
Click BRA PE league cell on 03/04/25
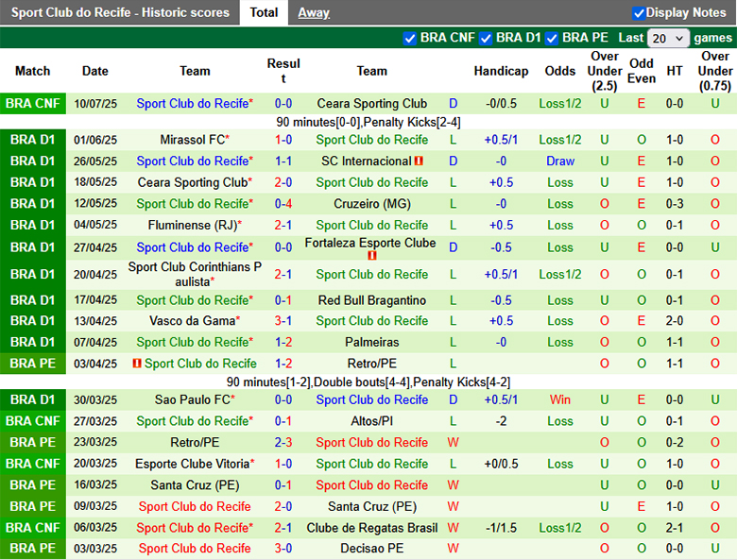(x=33, y=364)
